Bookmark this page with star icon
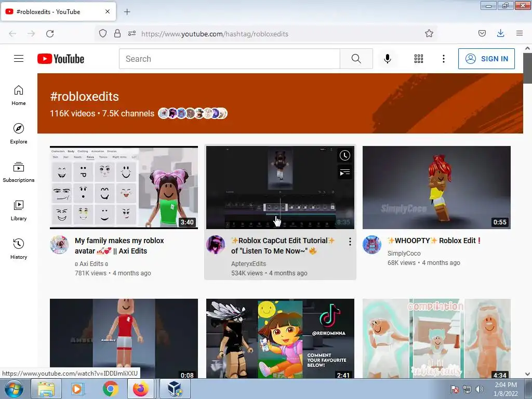 (429, 33)
